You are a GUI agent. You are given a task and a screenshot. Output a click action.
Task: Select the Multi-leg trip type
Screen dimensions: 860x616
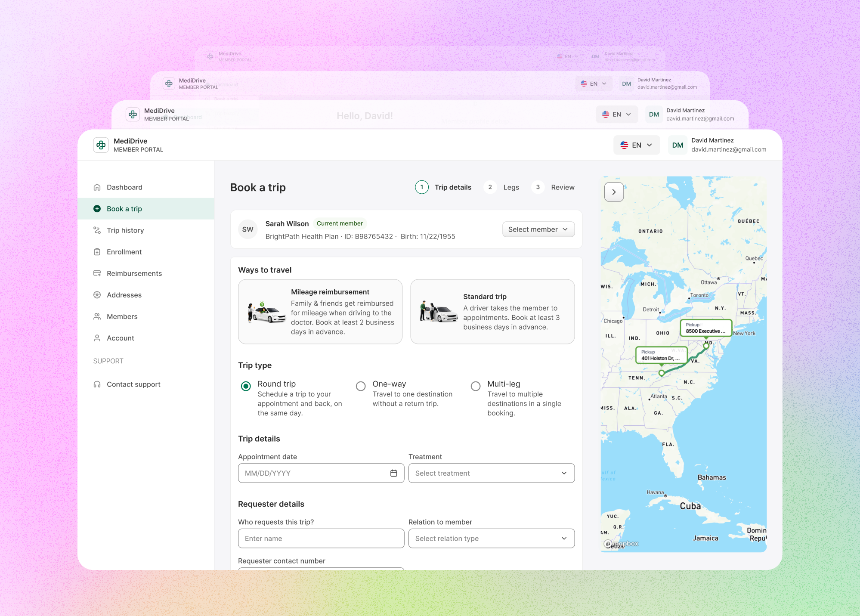click(476, 386)
